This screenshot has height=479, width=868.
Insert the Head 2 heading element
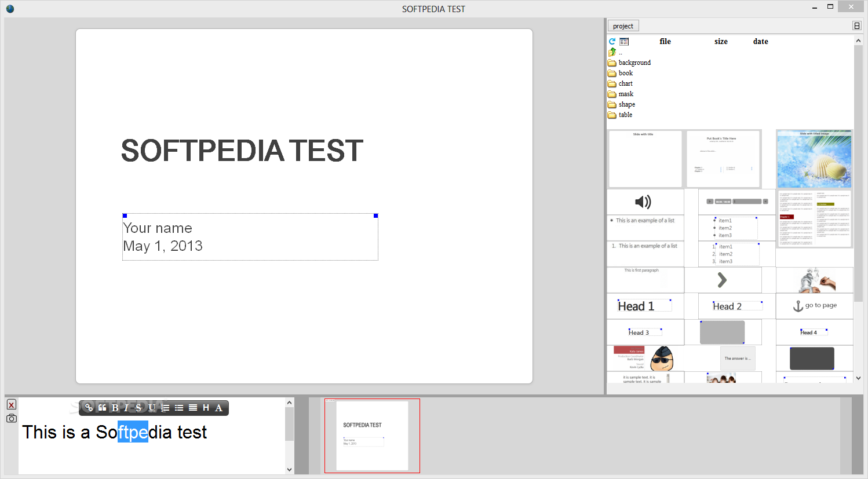tap(736, 306)
